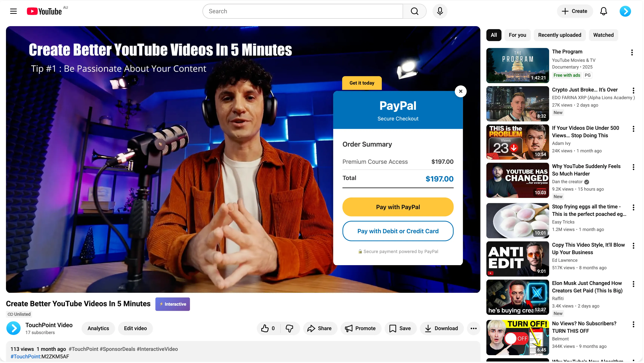
Task: Click Pay with PayPal button
Action: coord(398,207)
